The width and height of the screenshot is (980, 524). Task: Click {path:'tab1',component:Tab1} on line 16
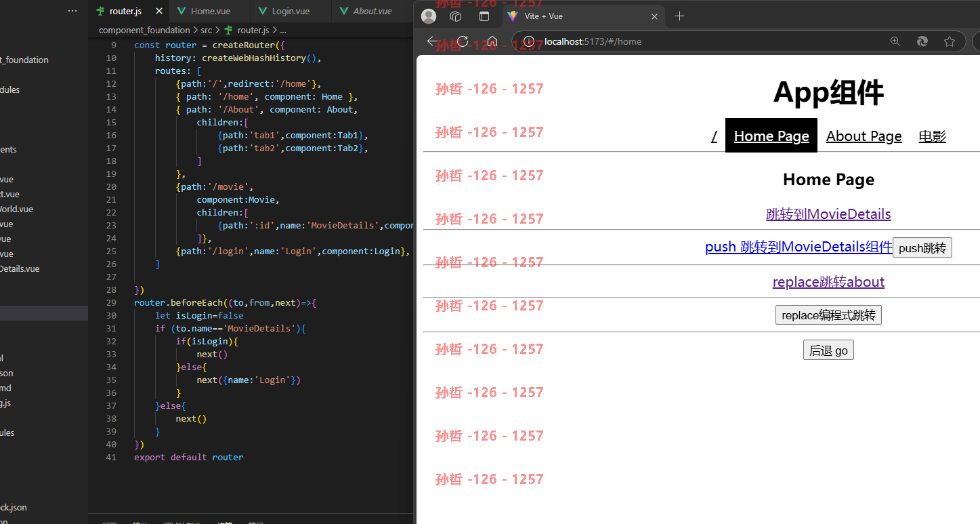(x=292, y=136)
